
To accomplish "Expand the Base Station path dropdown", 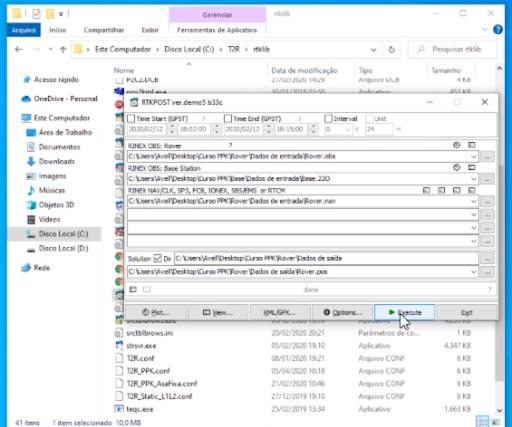I will (x=474, y=179).
